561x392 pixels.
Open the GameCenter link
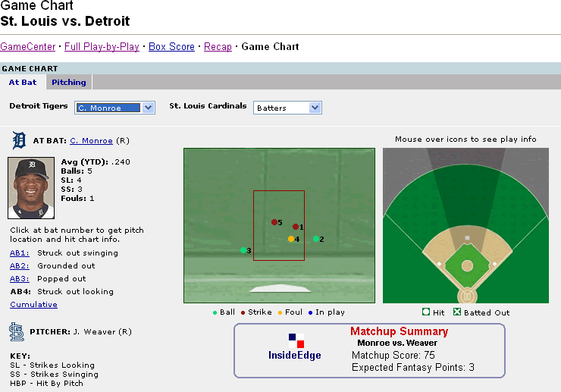27,46
